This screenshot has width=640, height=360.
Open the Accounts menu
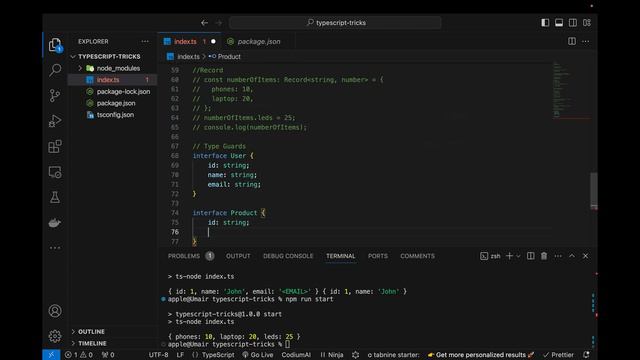click(x=55, y=311)
